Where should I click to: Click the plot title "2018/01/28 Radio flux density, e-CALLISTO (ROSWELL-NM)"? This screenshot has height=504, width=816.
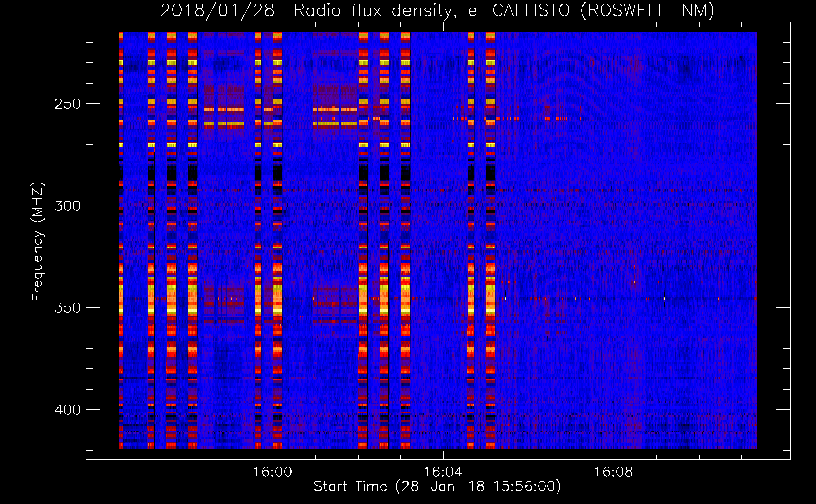pyautogui.click(x=437, y=11)
